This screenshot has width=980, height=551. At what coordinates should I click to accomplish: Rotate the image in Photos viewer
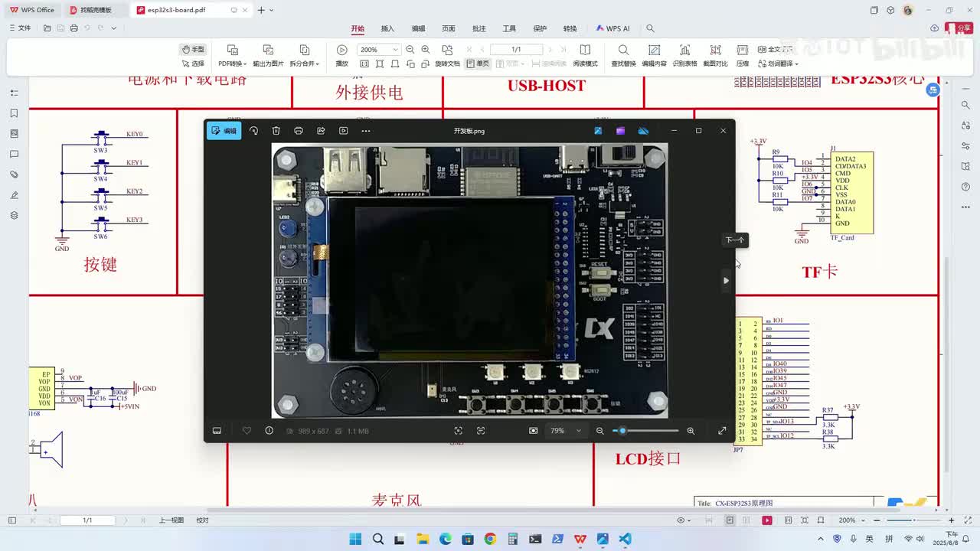coord(253,131)
